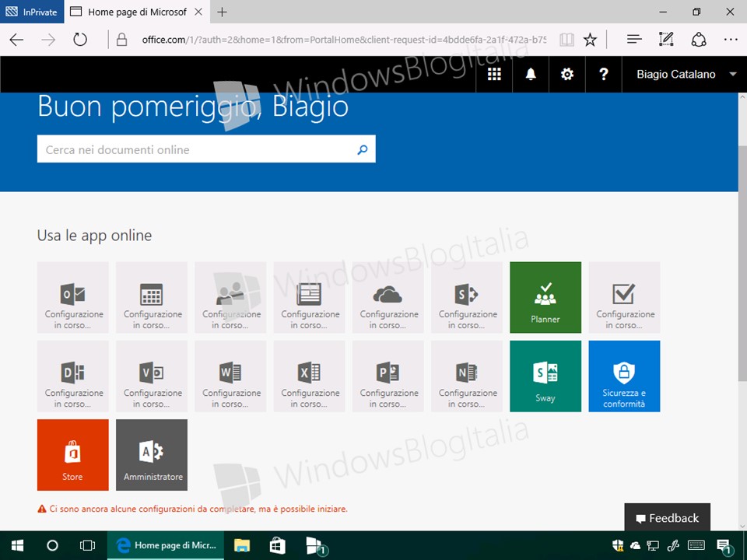Open the help question mark
This screenshot has height=560, width=747.
pos(604,75)
